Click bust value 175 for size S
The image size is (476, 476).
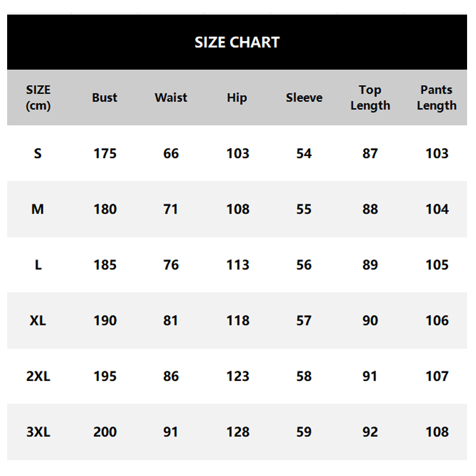[x=105, y=154]
